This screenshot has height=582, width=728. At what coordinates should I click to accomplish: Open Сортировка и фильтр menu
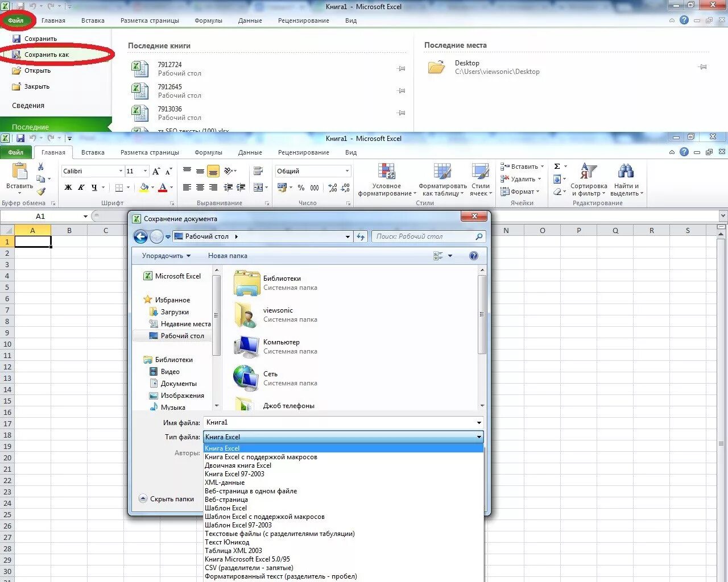pyautogui.click(x=589, y=180)
